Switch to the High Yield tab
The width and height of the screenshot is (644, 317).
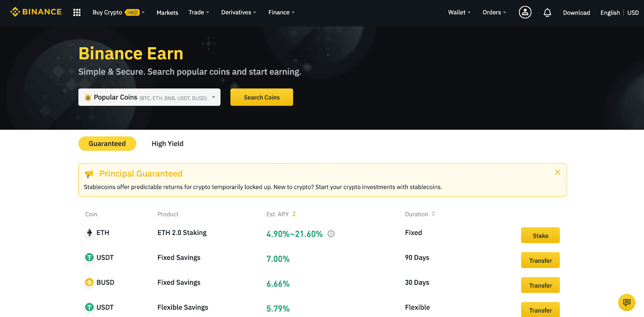(x=167, y=143)
